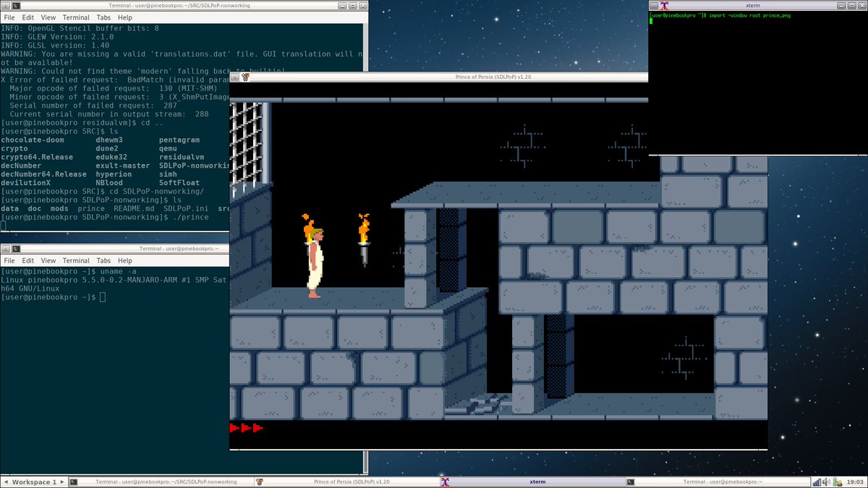The width and height of the screenshot is (868, 488).
Task: Open Terminal menu in the top Terminal window
Action: [76, 17]
